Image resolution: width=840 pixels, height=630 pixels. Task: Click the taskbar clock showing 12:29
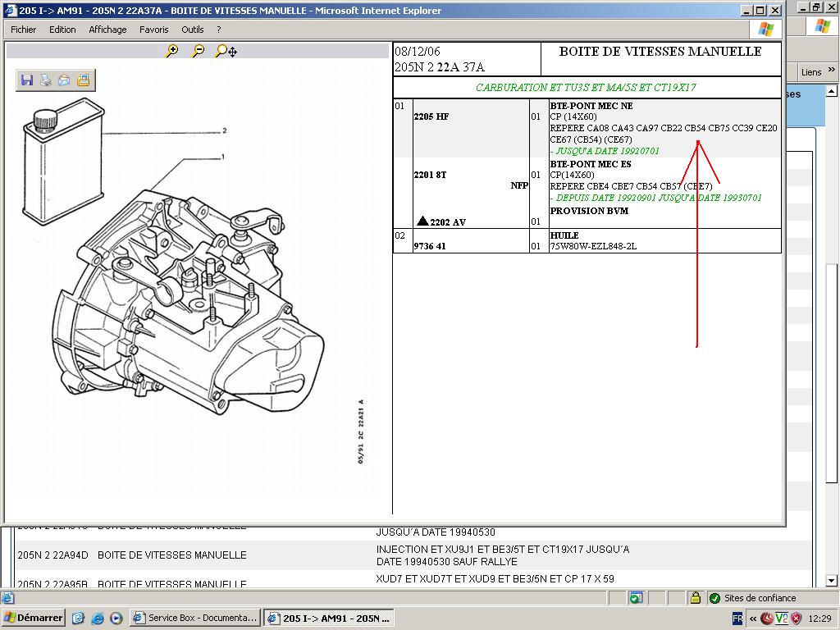[819, 619]
